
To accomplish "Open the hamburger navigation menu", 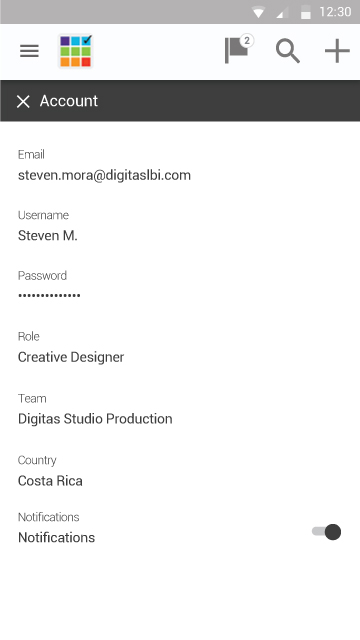I will click(x=29, y=51).
